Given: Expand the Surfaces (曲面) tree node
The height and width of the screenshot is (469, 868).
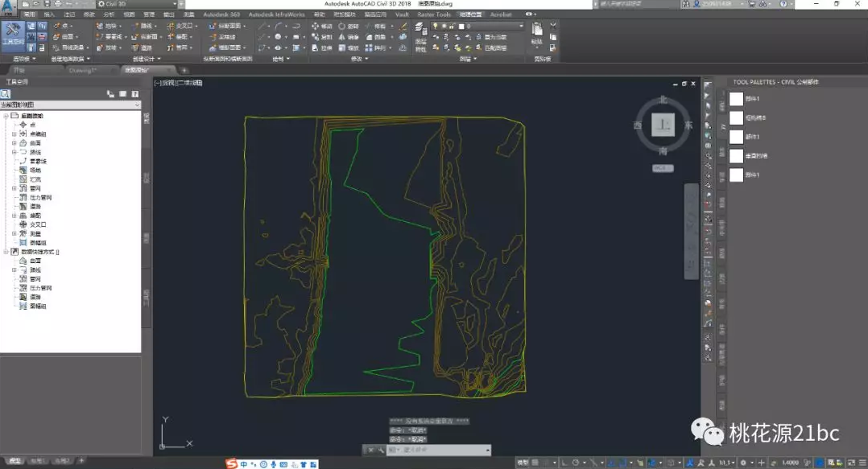Looking at the screenshot, I should click(x=14, y=142).
